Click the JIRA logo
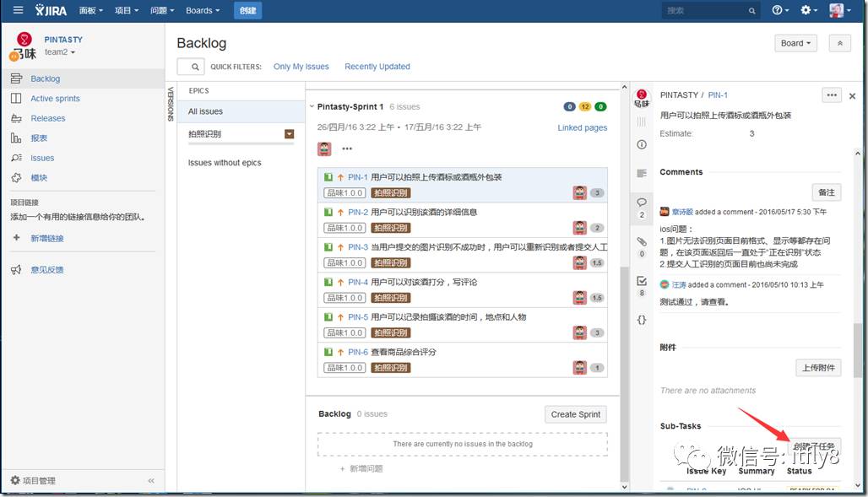868x497 pixels. (x=51, y=10)
